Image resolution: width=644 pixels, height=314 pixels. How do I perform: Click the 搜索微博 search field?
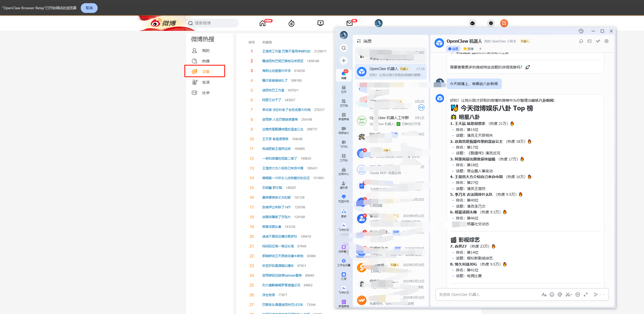coord(214,23)
